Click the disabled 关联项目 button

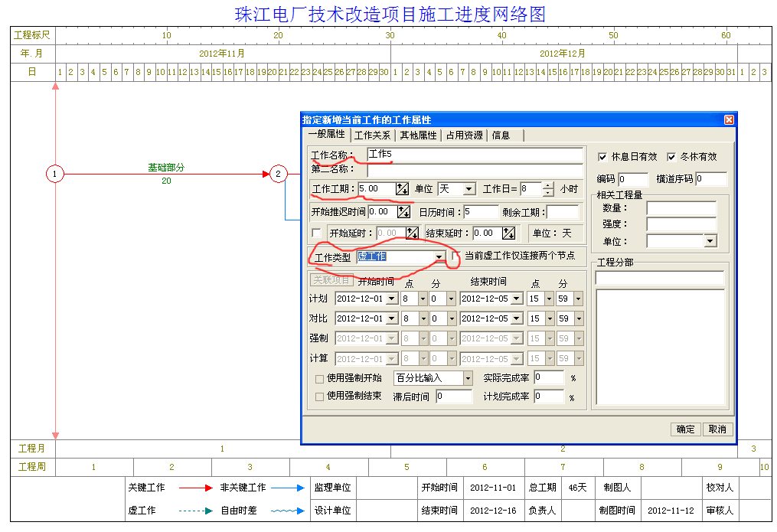pos(331,280)
